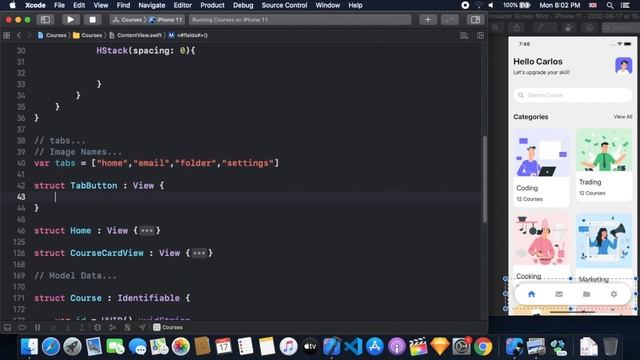Open the #fields# symbol jump bar menu
The width and height of the screenshot is (640, 360).
click(x=188, y=36)
